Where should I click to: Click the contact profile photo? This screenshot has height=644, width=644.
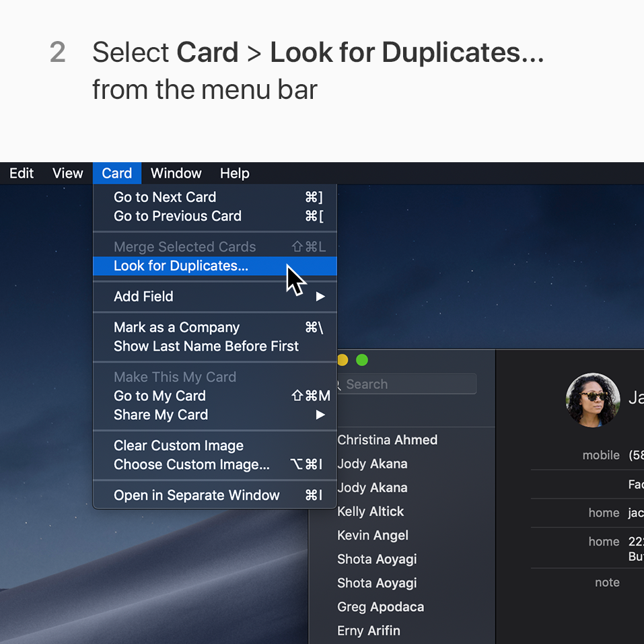tap(593, 400)
